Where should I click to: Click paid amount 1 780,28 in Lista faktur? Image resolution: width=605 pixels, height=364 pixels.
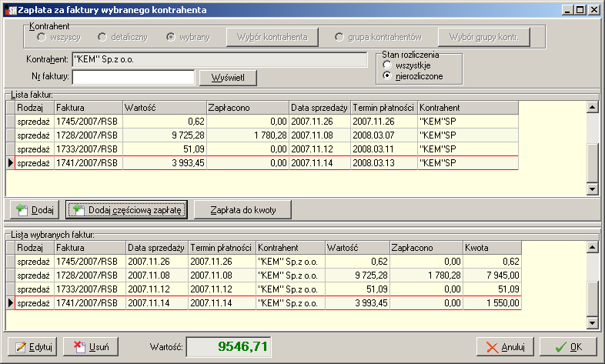click(x=248, y=135)
